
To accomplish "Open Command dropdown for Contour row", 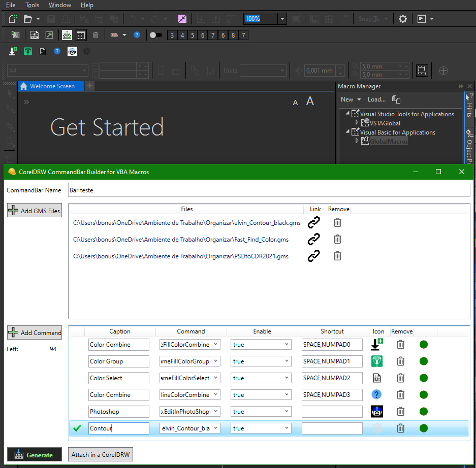I will [215, 428].
